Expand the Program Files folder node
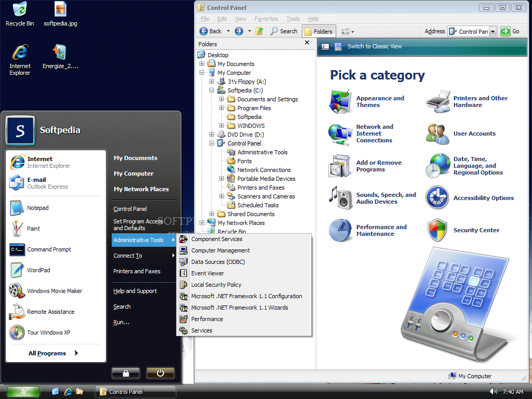This screenshot has height=399, width=532. pyautogui.click(x=221, y=108)
